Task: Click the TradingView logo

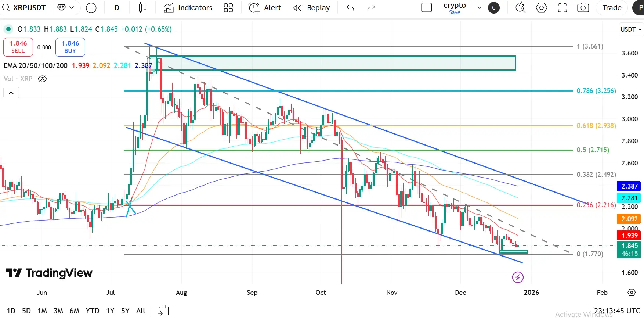Action: point(49,273)
